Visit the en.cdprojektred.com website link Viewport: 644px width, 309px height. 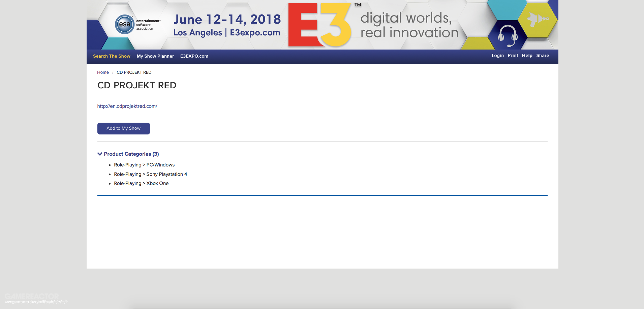127,106
